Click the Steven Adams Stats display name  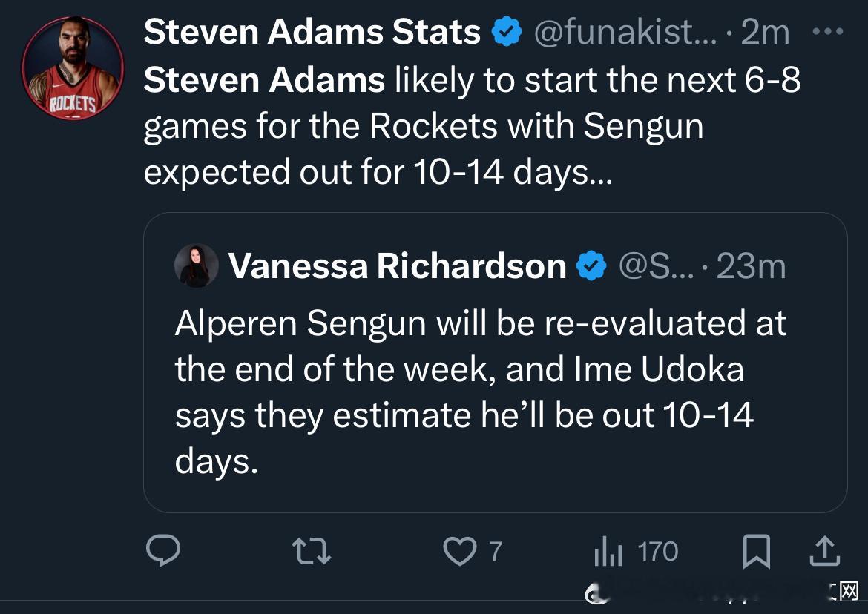tap(312, 33)
